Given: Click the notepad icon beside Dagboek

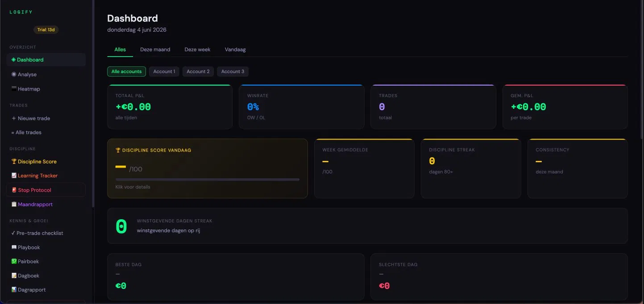Looking at the screenshot, I should [14, 276].
